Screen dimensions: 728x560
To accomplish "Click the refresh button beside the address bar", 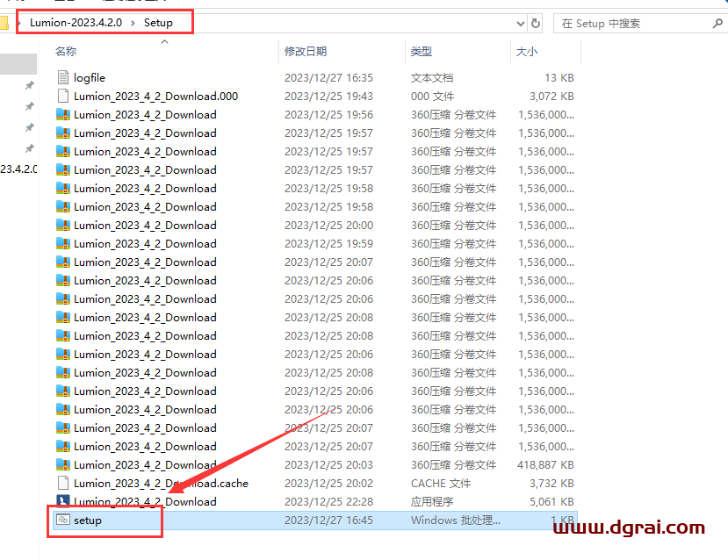I will [x=536, y=23].
